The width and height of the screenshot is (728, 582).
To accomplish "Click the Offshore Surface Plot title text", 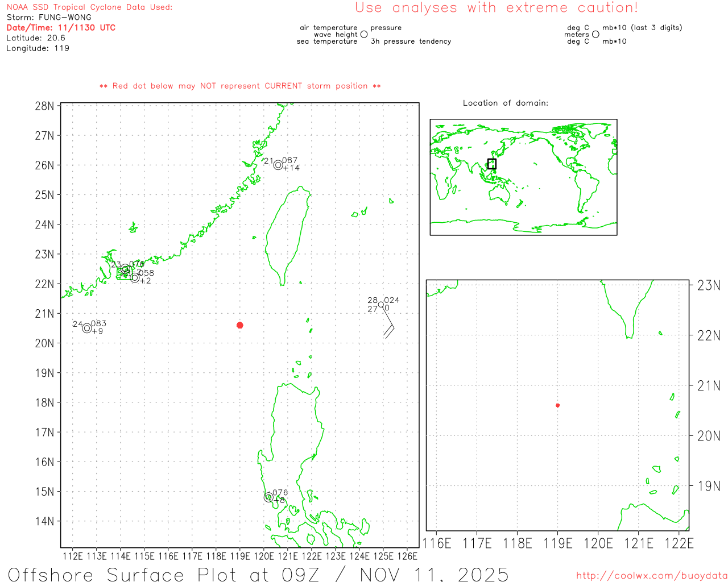I will (x=258, y=574).
